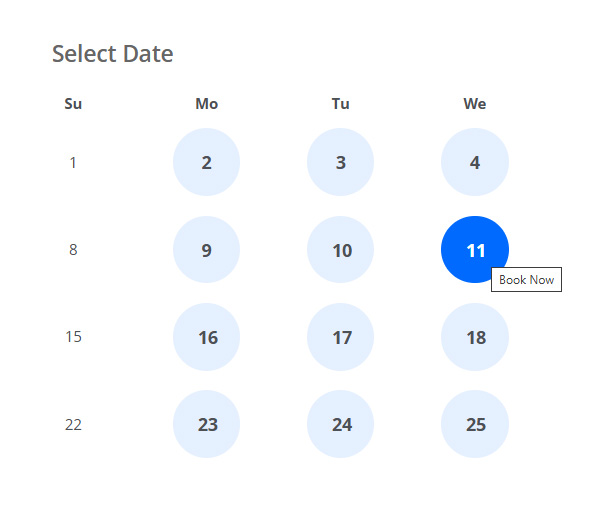600x509 pixels.
Task: Pick Tuesday the 3rd
Action: pyautogui.click(x=341, y=162)
